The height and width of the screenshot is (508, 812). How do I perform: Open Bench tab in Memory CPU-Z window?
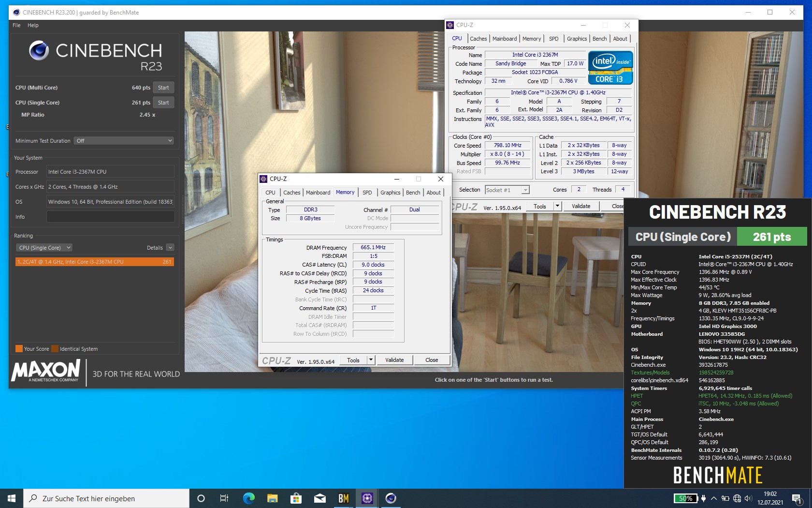coord(413,193)
